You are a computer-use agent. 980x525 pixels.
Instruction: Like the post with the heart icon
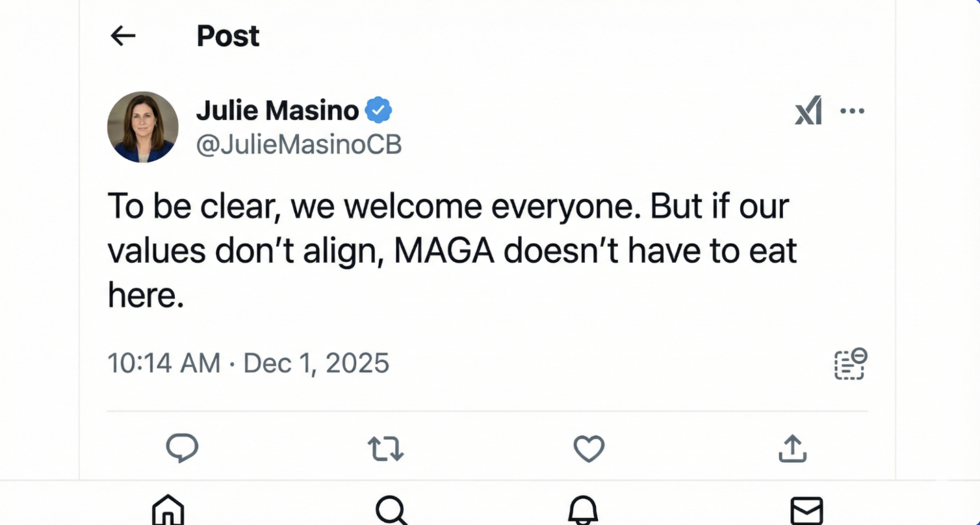click(x=589, y=448)
